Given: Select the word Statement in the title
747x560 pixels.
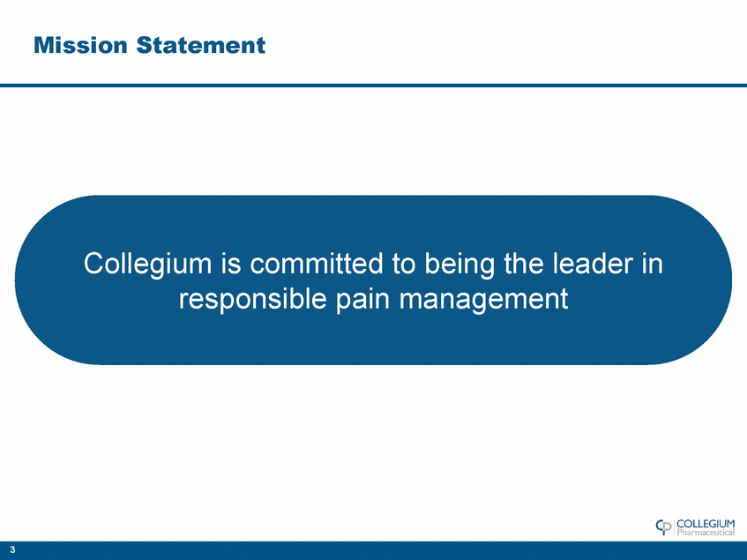Looking at the screenshot, I should click(201, 44).
